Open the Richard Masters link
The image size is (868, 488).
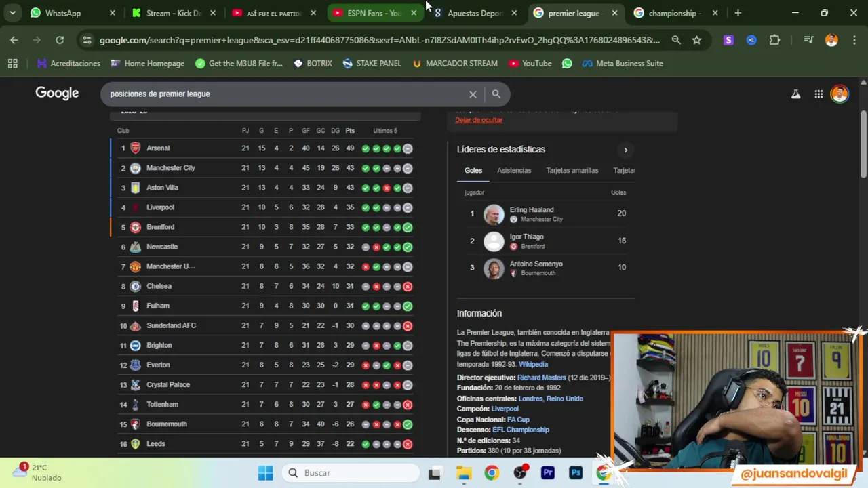(x=541, y=378)
